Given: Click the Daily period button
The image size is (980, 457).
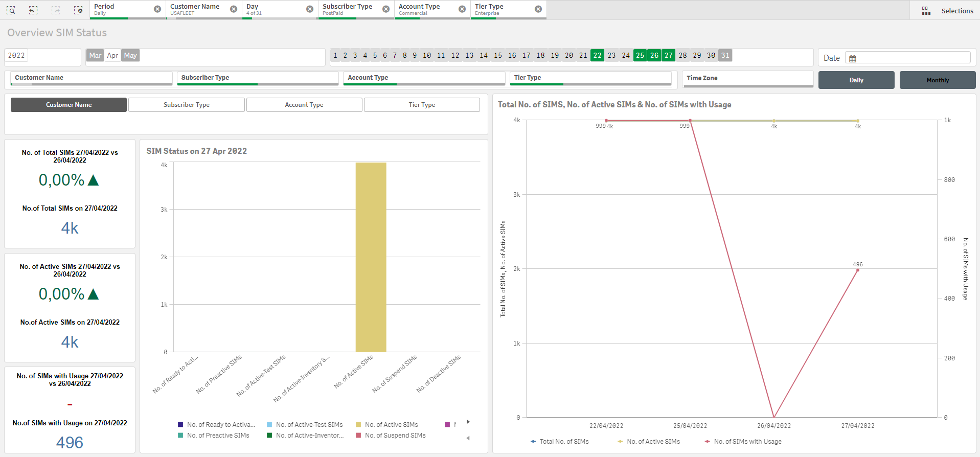Looking at the screenshot, I should 856,80.
